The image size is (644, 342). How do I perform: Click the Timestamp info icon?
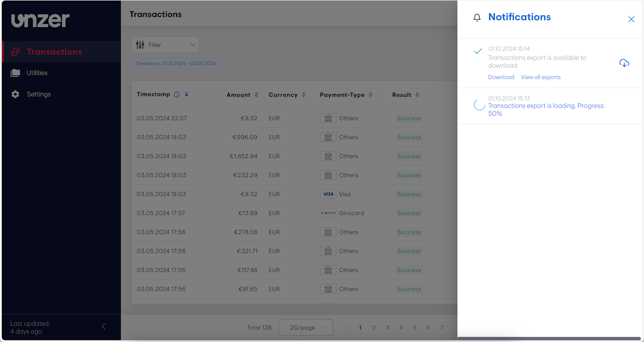click(x=177, y=95)
